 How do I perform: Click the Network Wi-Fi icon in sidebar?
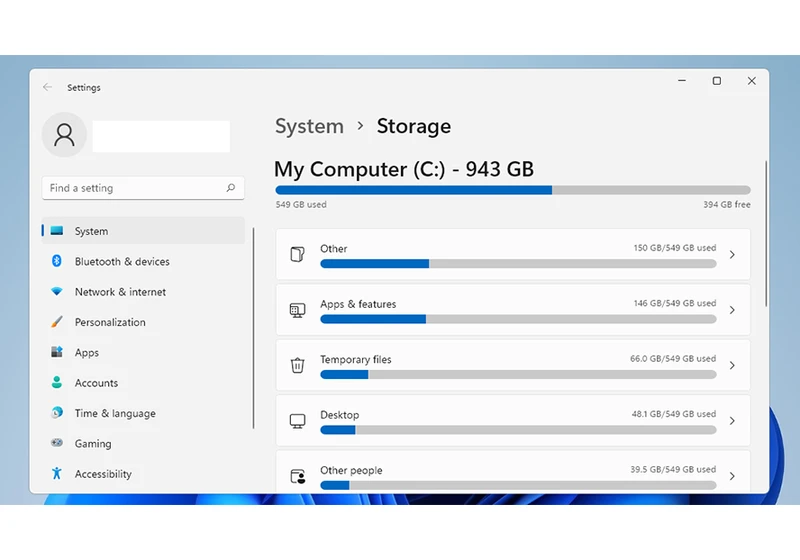[x=57, y=291]
